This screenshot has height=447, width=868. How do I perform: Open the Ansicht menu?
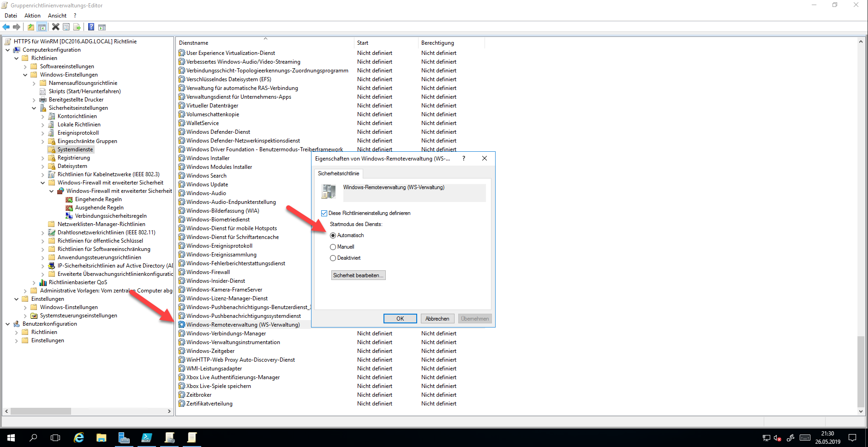point(57,15)
